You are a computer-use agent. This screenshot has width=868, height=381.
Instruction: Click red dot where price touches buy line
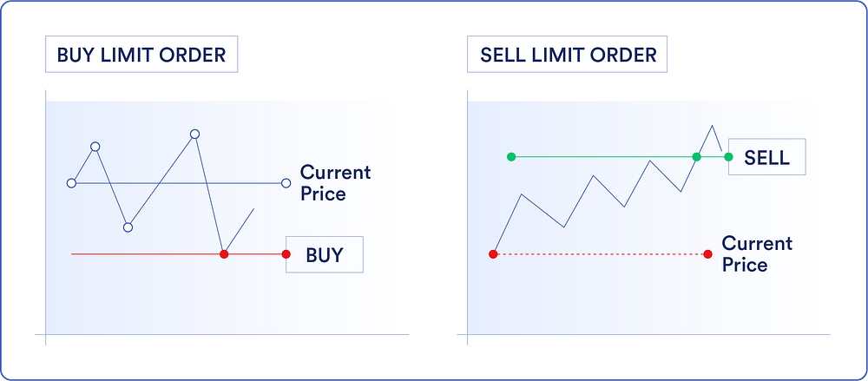click(224, 254)
